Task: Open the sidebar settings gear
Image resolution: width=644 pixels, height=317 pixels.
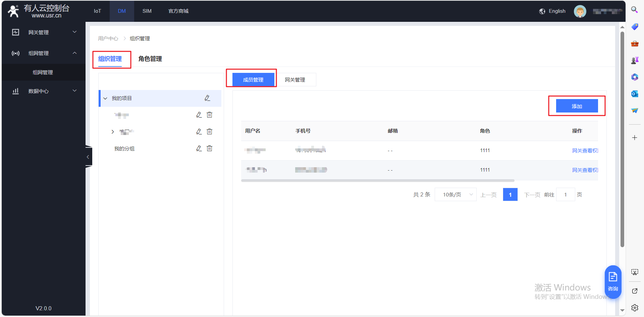Action: (634, 308)
